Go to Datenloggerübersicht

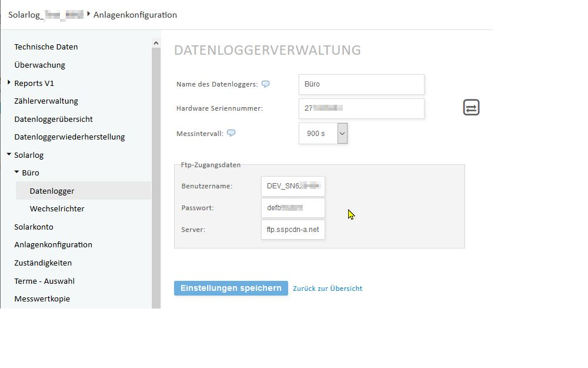click(54, 119)
